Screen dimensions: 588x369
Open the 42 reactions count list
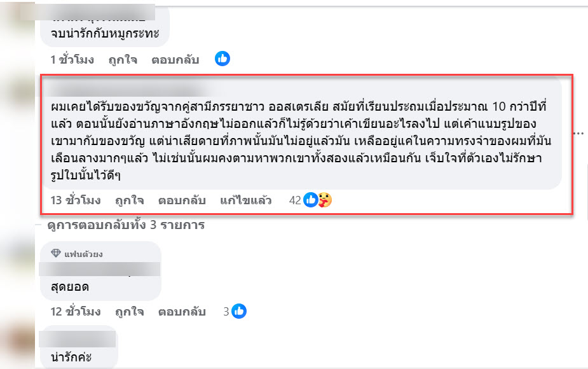(x=294, y=200)
